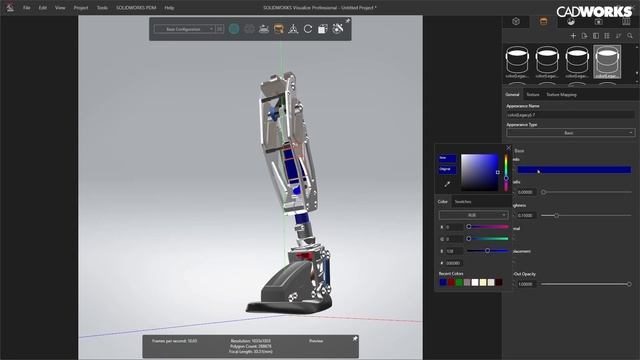This screenshot has width=640, height=360.
Task: Open the Project menu
Action: [81, 8]
